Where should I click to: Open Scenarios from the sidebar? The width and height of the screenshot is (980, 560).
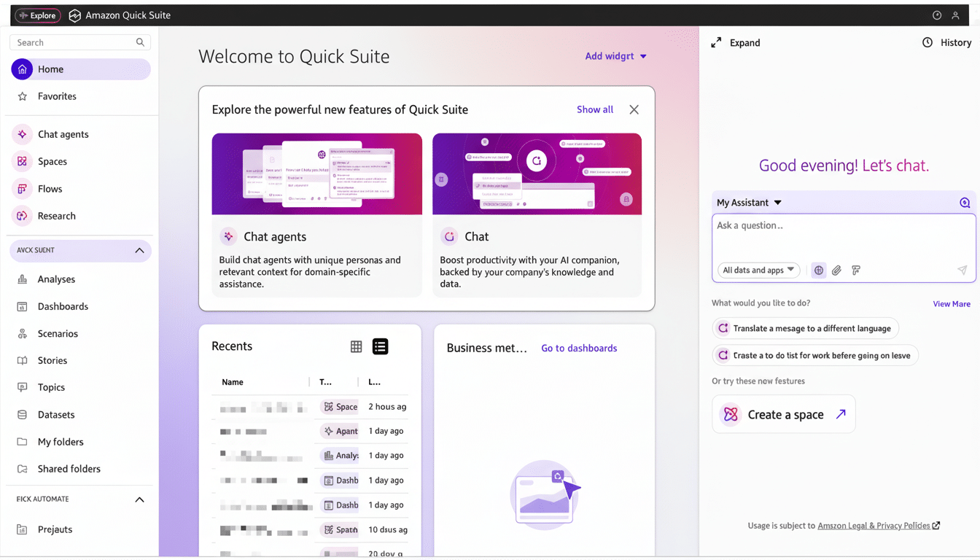coord(58,333)
